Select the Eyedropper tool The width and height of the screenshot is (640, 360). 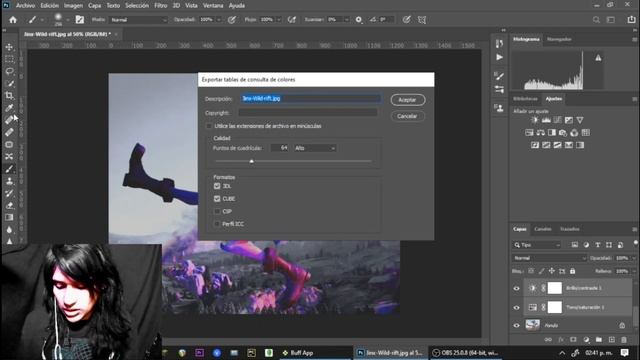[9, 108]
